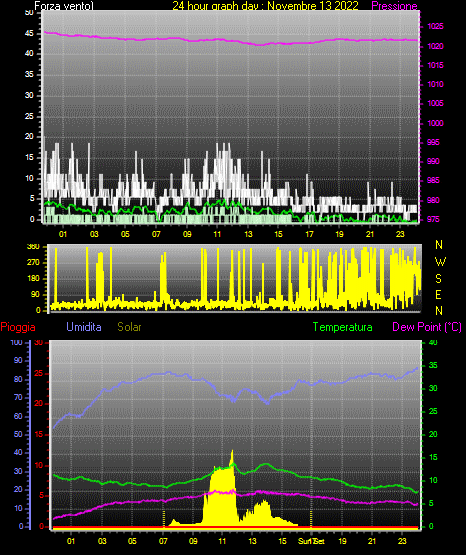The image size is (466, 555).
Task: Click hour 13 on wind graph axis
Action: click(x=248, y=234)
